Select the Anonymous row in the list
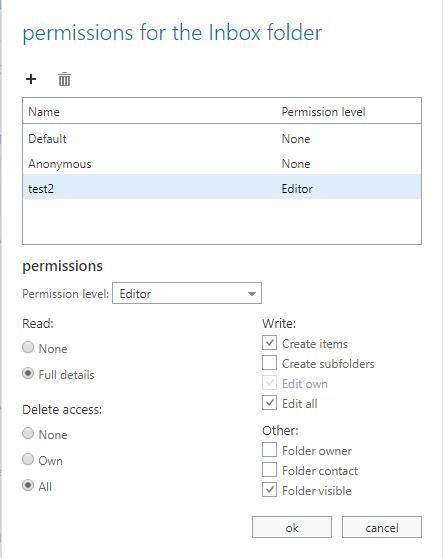This screenshot has width=443, height=558. tap(222, 164)
